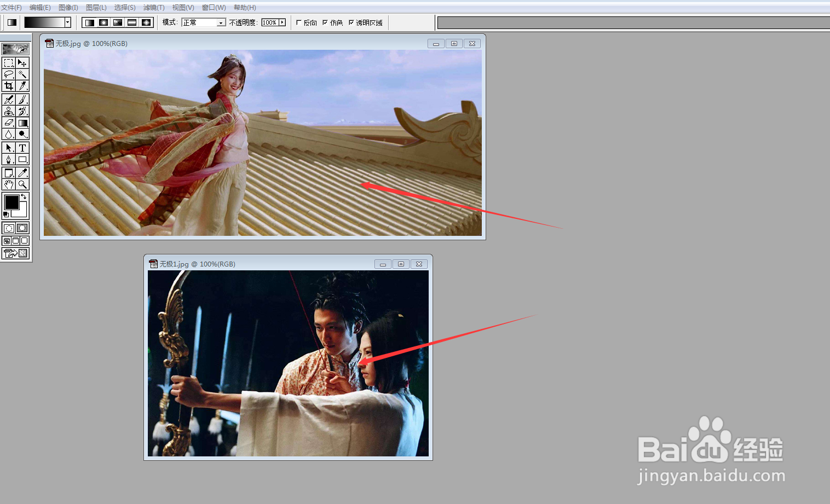Open the 编辑(E) menu
The width and height of the screenshot is (830, 504).
[x=40, y=8]
